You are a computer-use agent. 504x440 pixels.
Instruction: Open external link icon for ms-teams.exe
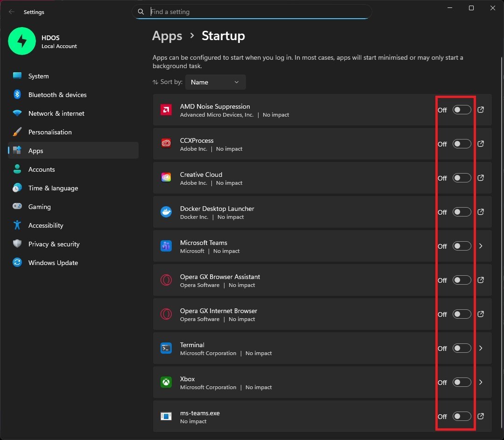(x=481, y=417)
